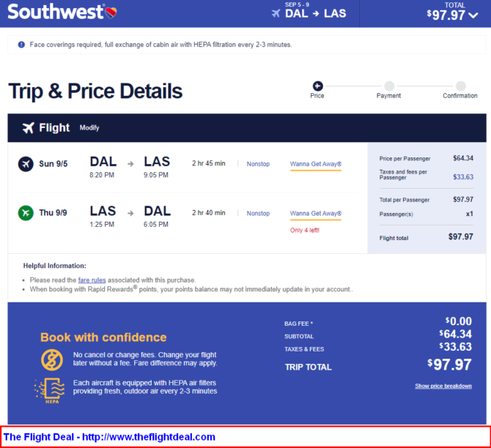The height and width of the screenshot is (448, 491).
Task: Open Wanna Get Away fare for return flight
Action: click(316, 213)
